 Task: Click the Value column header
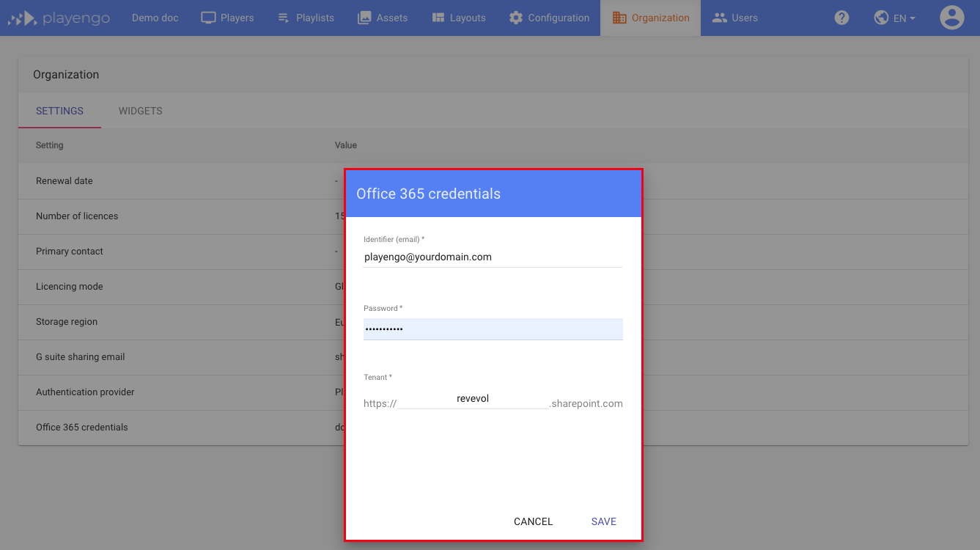[x=346, y=145]
